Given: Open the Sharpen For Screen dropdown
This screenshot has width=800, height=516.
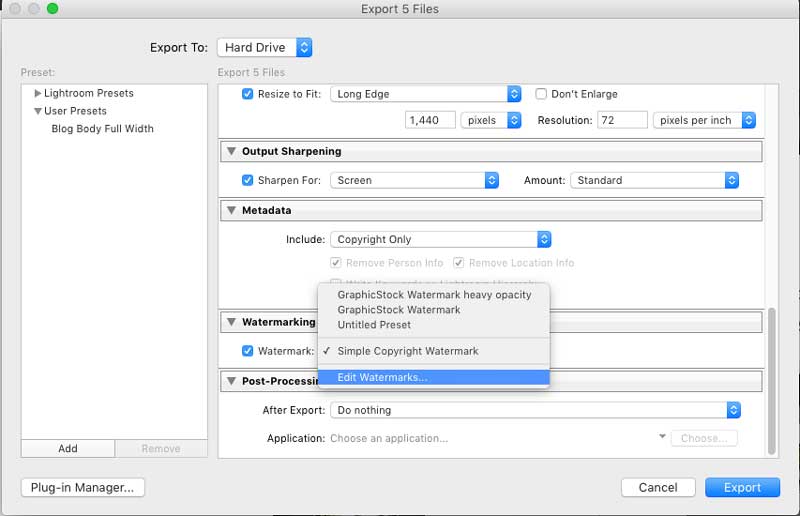Looking at the screenshot, I should pos(414,181).
